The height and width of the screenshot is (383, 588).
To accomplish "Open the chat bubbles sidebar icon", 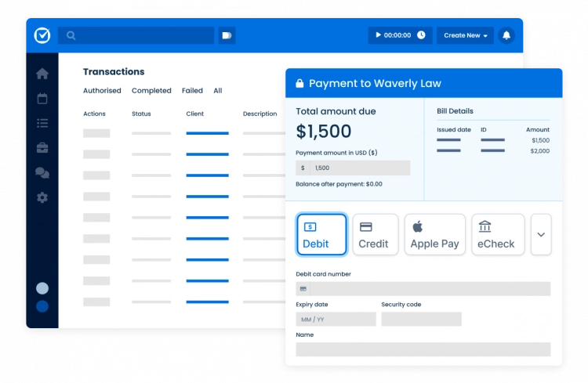I will (x=42, y=172).
